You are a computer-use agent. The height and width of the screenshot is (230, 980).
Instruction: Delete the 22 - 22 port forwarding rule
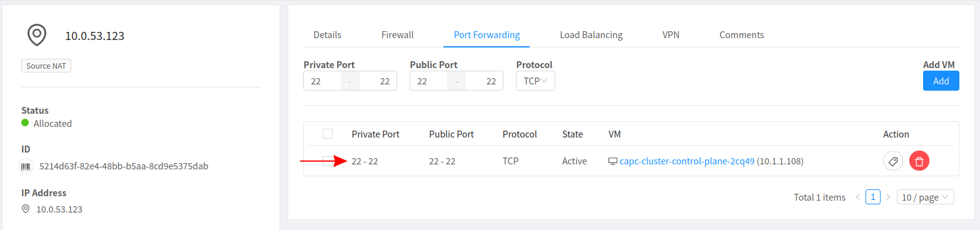click(919, 161)
